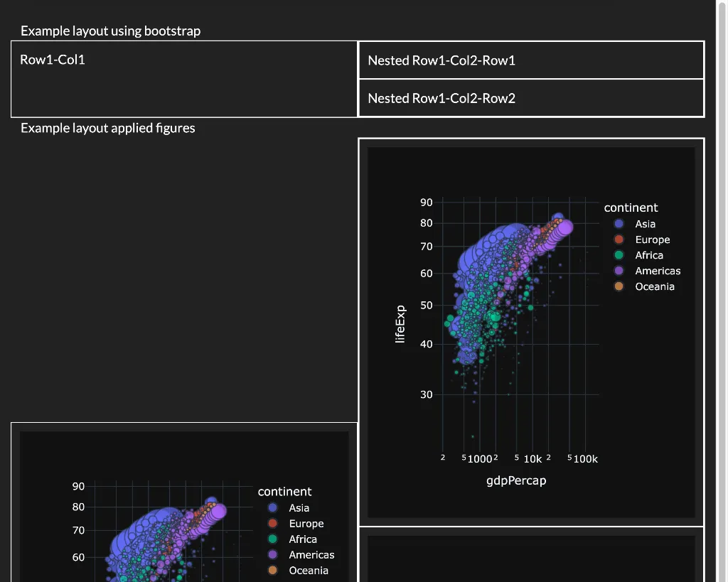Hide Europe trace in the right chart legend
728x582 pixels.
652,239
